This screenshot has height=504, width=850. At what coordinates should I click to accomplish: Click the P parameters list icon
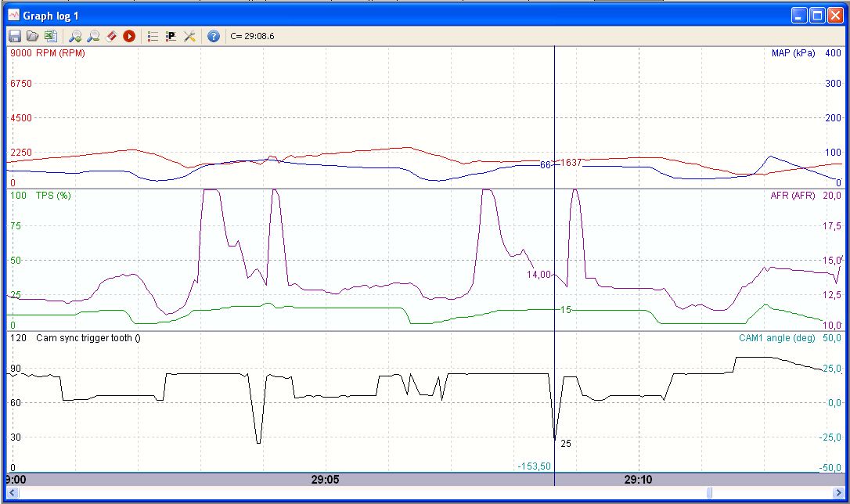tap(171, 36)
